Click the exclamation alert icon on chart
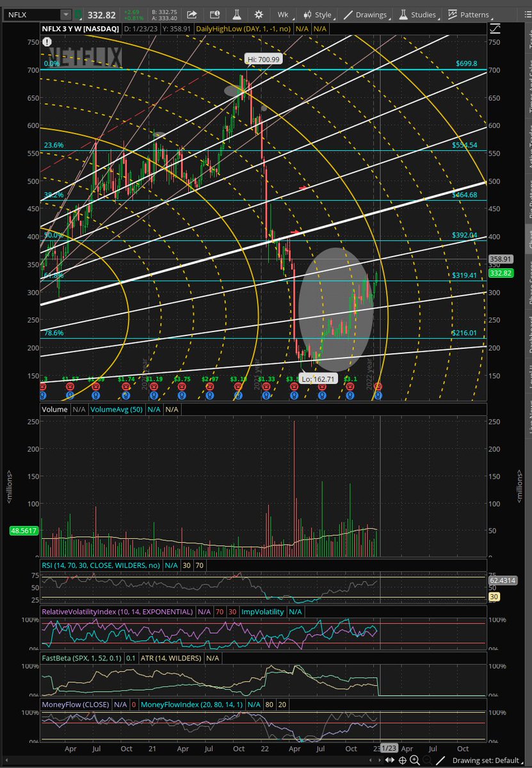This screenshot has width=532, height=768. [x=47, y=41]
